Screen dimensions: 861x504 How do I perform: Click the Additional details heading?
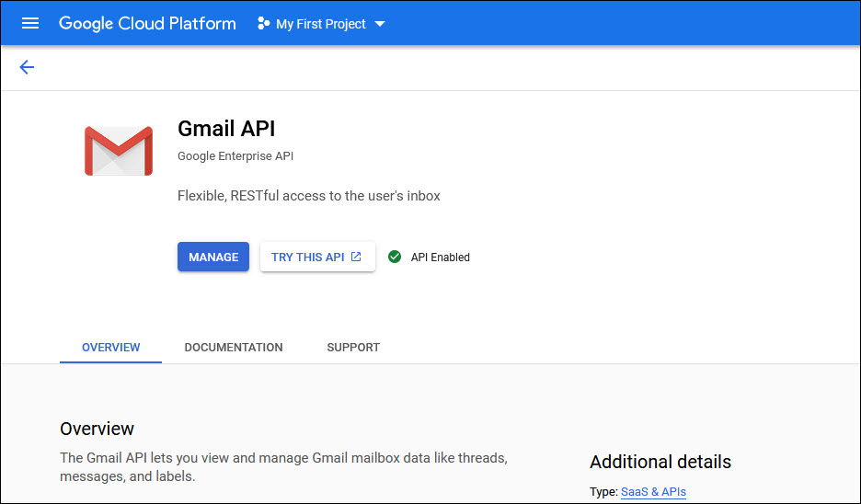(660, 462)
